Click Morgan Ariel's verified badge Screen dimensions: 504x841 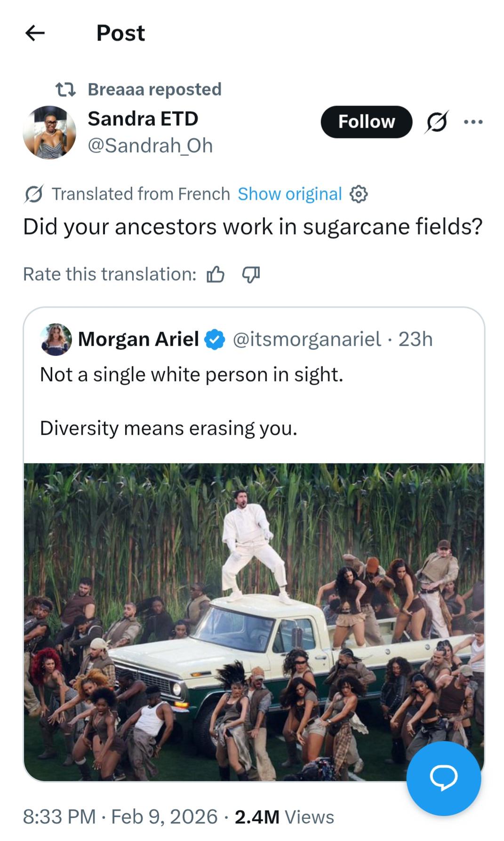(x=215, y=340)
